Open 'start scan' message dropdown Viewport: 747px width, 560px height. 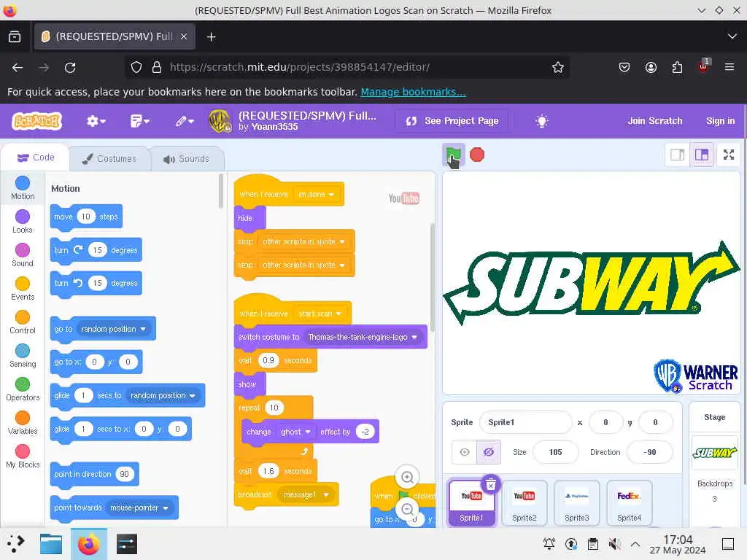click(320, 314)
